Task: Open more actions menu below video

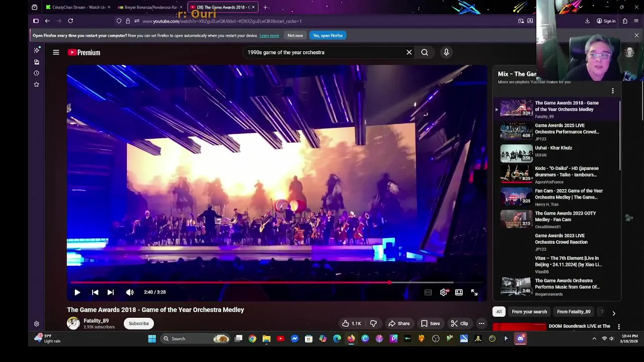Action: coord(481,324)
